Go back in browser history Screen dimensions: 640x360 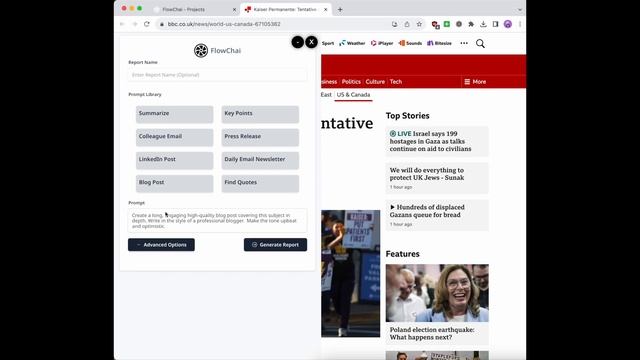coord(122,24)
